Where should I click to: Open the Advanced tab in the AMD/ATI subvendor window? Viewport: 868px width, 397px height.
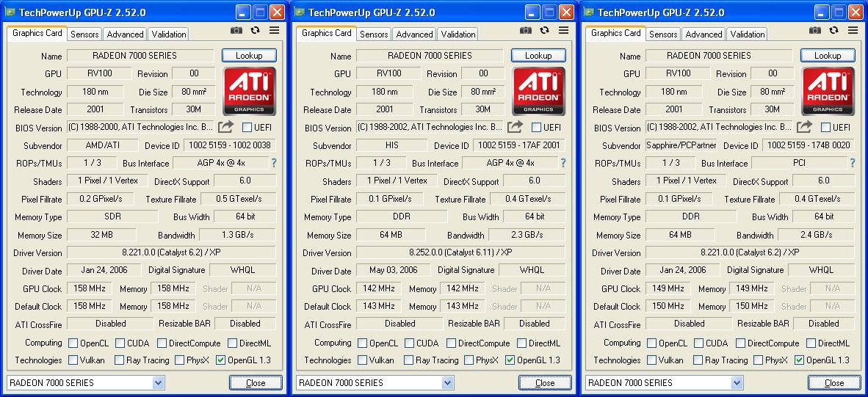pos(125,34)
